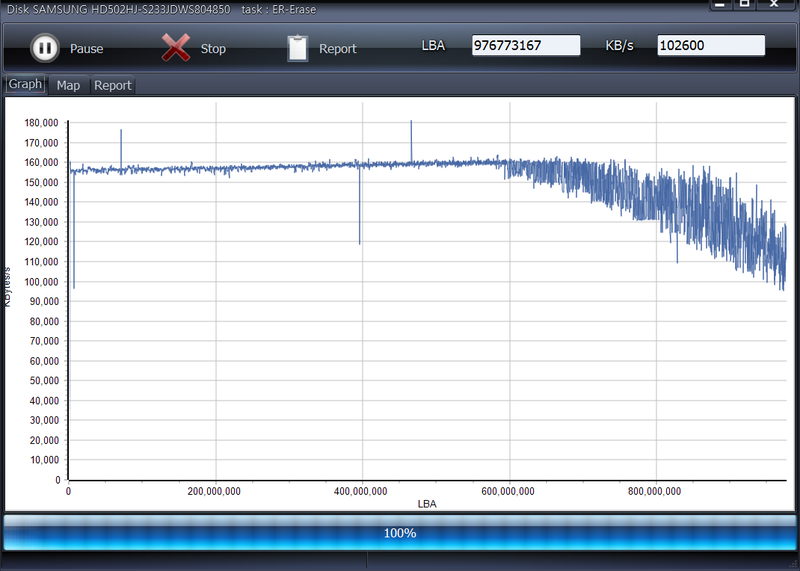Close the erase task window
Image resolution: width=800 pixels, height=571 pixels.
coord(775,4)
